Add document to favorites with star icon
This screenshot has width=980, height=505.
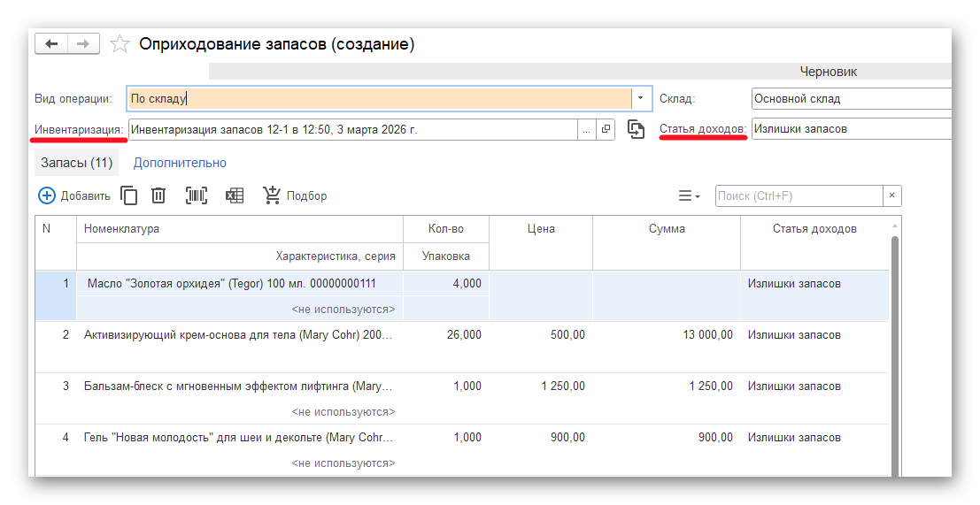click(x=120, y=44)
